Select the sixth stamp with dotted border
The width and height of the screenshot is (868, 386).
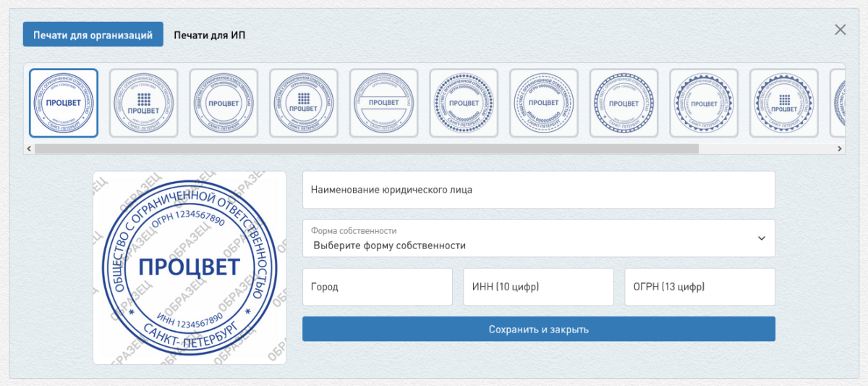tap(464, 103)
